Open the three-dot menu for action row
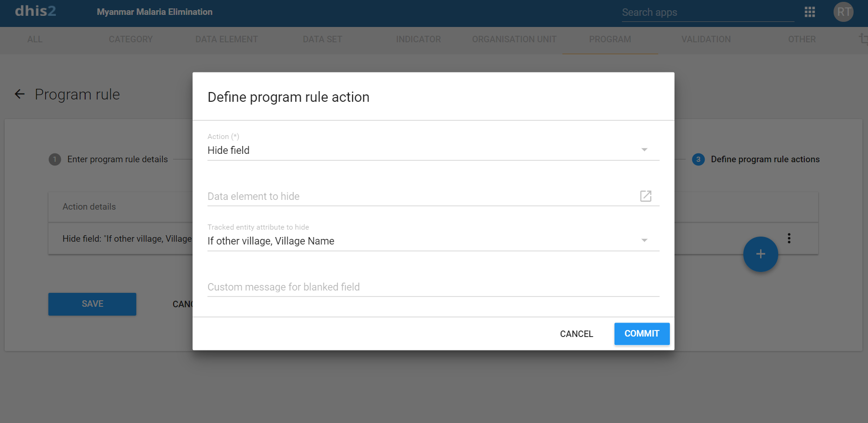 click(789, 238)
